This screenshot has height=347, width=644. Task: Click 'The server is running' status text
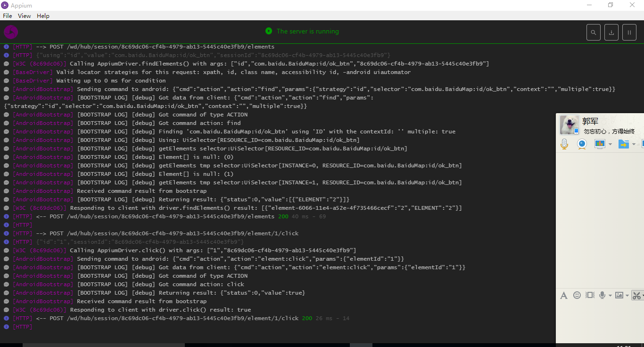[308, 31]
